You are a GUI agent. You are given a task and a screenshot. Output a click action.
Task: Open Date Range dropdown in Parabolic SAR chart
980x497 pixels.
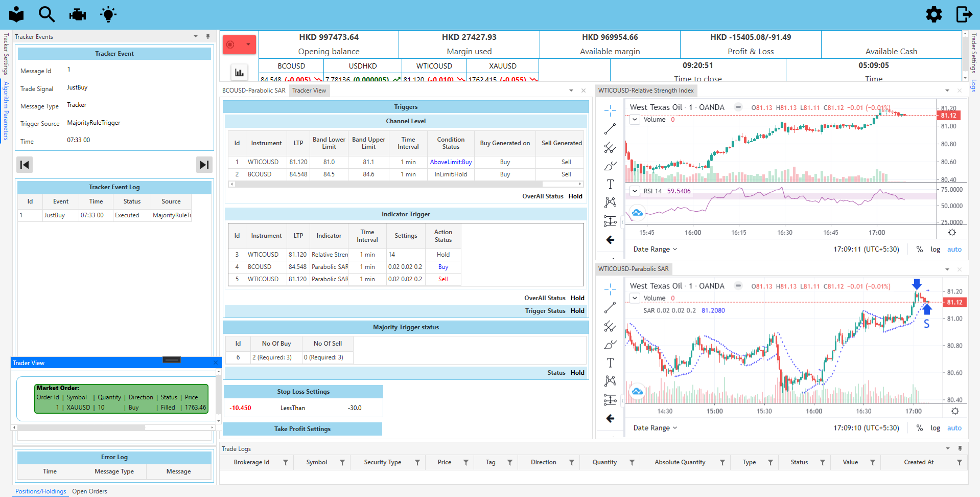[655, 428]
